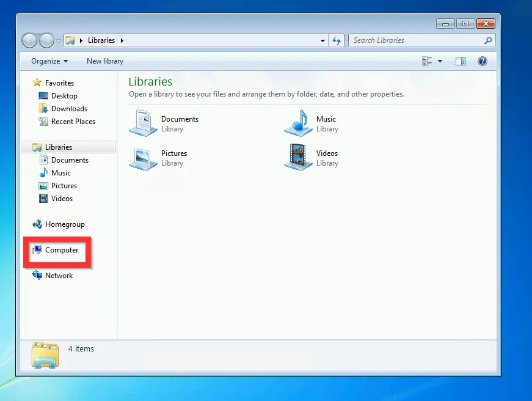Open Network in the navigation pane
Viewport: 532px width, 401px height.
tap(59, 276)
